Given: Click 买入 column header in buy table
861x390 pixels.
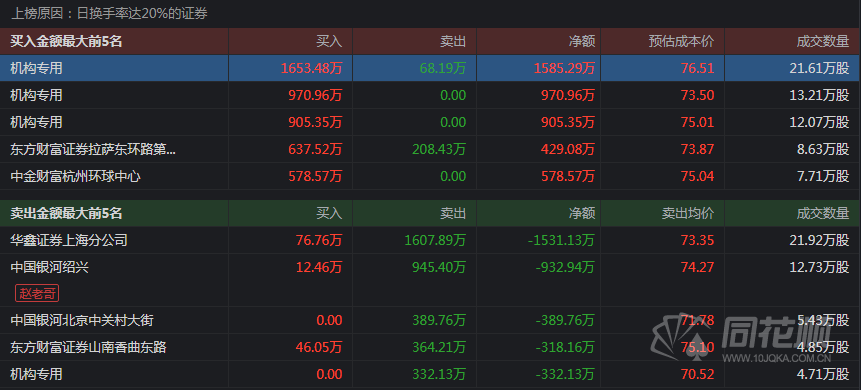Looking at the screenshot, I should (x=329, y=41).
